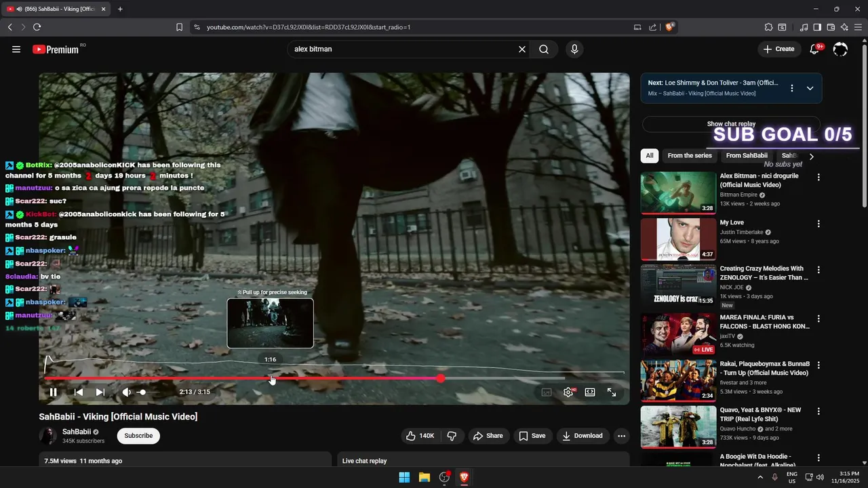
Task: Go back in browser history
Action: click(x=9, y=27)
